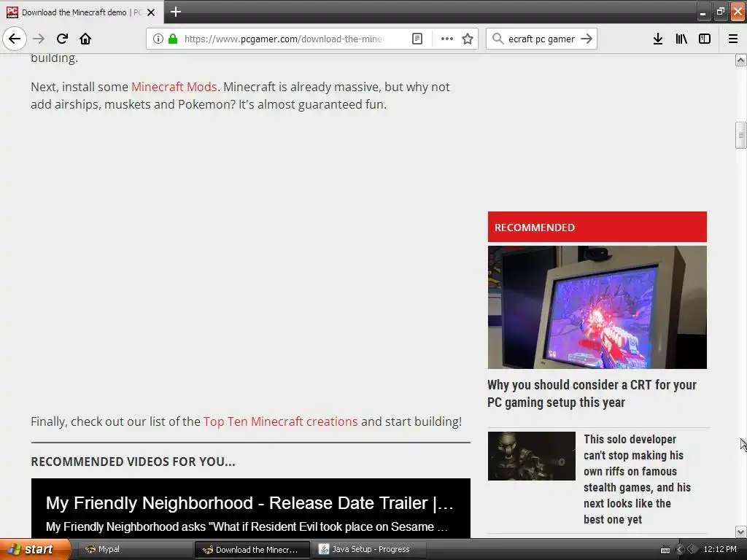This screenshot has width=747, height=560.
Task: Toggle reader view for this article
Action: pyautogui.click(x=417, y=39)
